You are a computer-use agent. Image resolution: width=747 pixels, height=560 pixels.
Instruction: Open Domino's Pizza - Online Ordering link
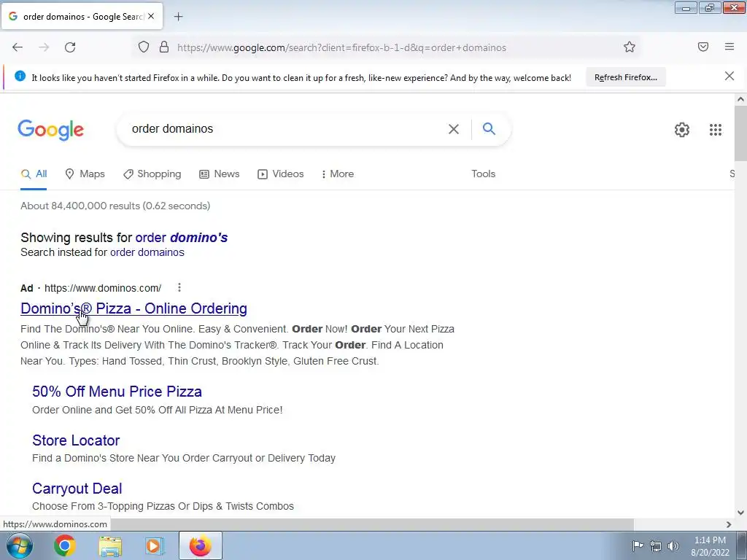[x=134, y=308]
